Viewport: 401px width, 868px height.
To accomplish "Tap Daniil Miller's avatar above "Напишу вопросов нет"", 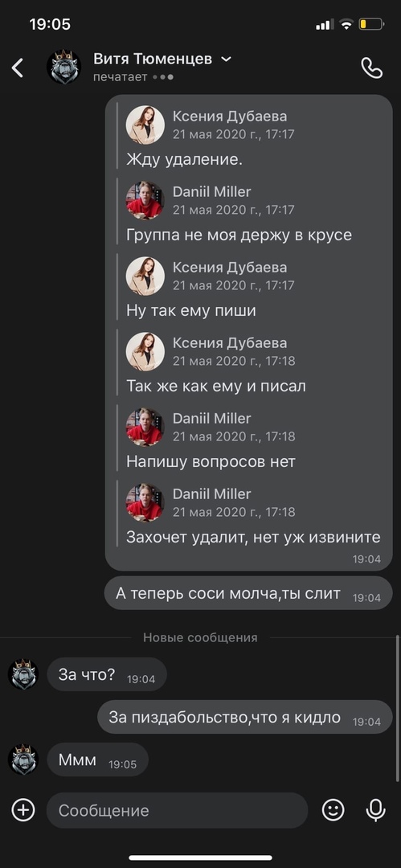I will coord(145,427).
